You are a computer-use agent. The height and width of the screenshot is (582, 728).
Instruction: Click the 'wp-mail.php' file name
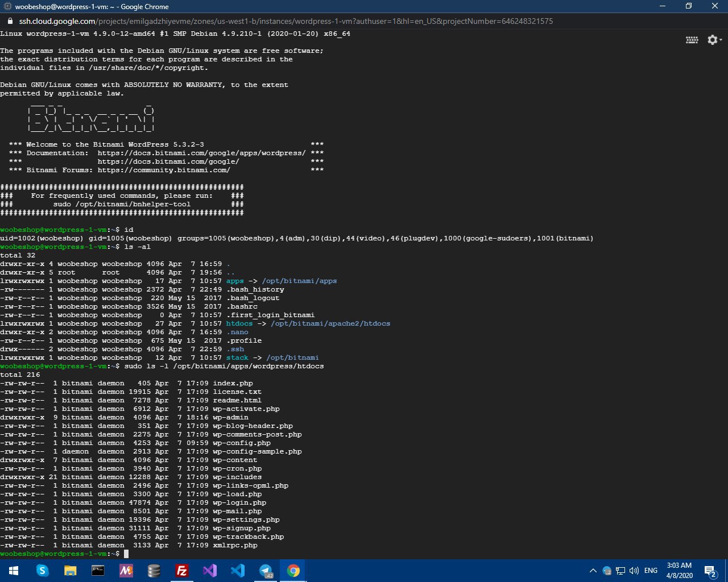[x=237, y=511]
